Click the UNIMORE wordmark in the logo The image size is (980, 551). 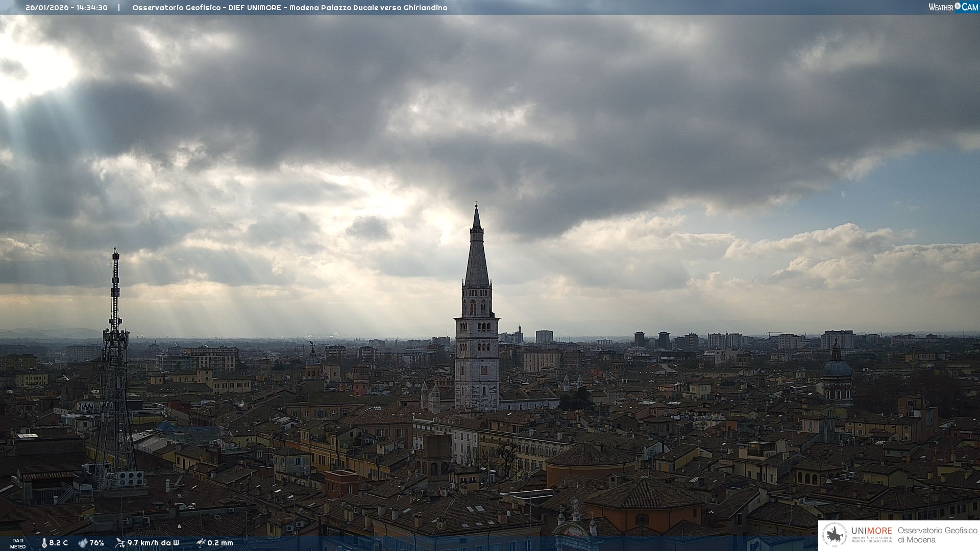pyautogui.click(x=871, y=531)
